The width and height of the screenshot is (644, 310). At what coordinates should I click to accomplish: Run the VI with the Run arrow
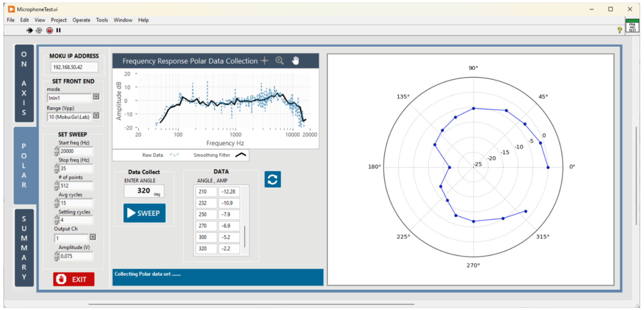click(x=29, y=30)
